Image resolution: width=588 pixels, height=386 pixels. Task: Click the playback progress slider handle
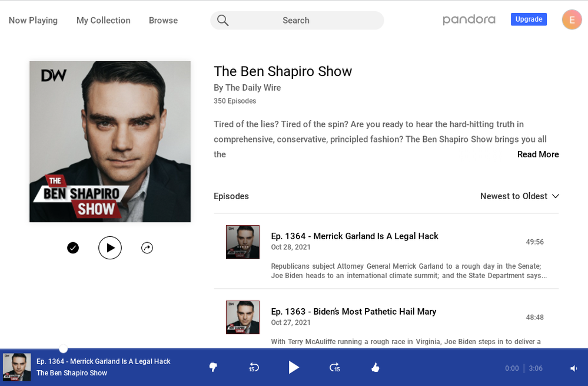[64, 349]
